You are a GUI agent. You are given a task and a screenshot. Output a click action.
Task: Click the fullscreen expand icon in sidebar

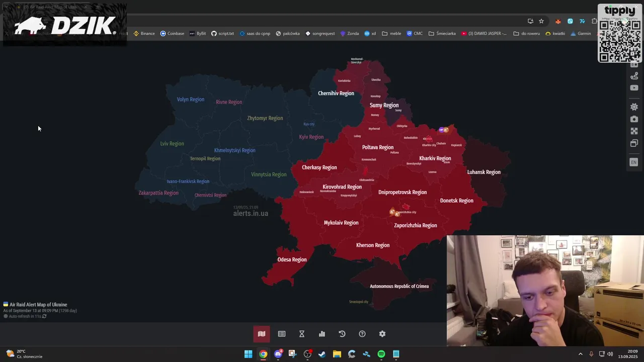click(x=634, y=131)
